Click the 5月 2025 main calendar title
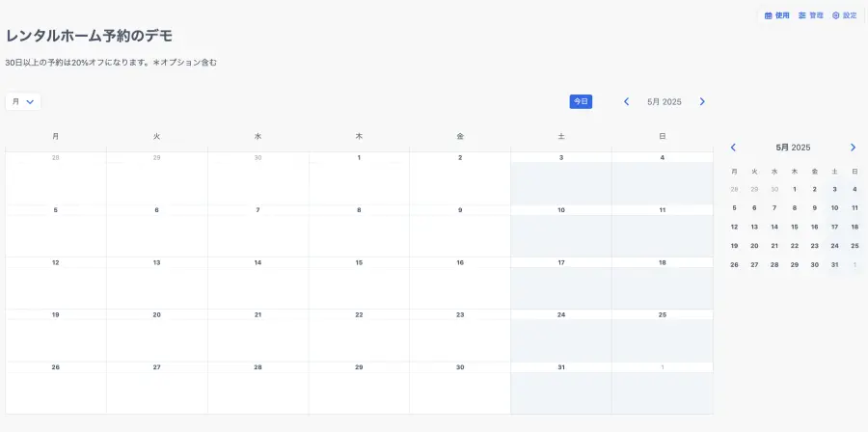The image size is (868, 432). tap(665, 101)
